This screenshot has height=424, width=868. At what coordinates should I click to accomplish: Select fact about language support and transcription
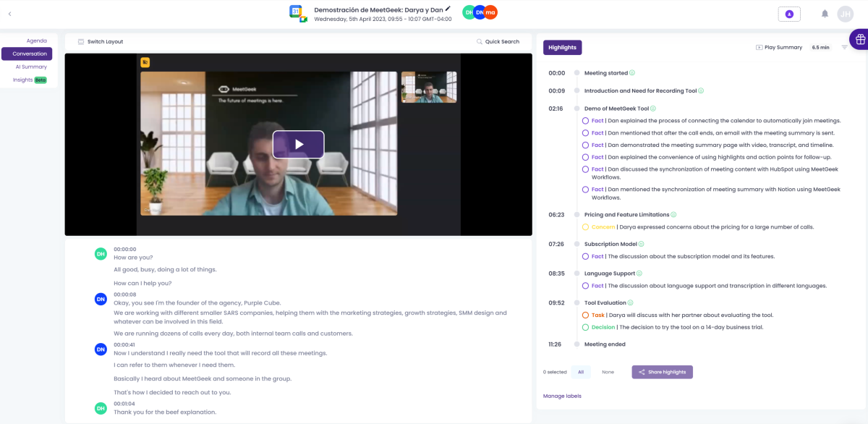point(586,286)
